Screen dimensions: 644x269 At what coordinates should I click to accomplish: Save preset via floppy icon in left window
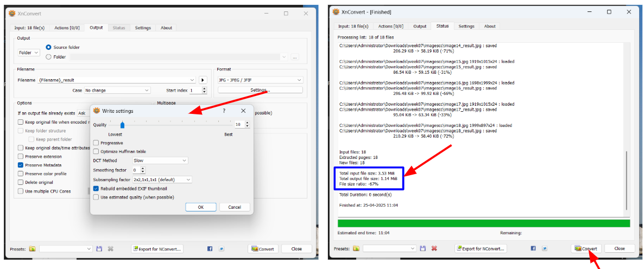[99, 249]
